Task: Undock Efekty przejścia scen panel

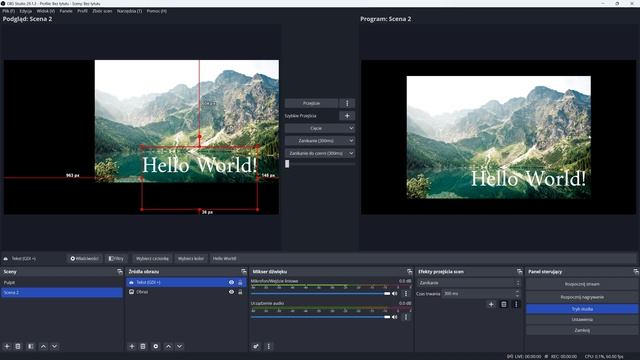Action: pyautogui.click(x=519, y=271)
